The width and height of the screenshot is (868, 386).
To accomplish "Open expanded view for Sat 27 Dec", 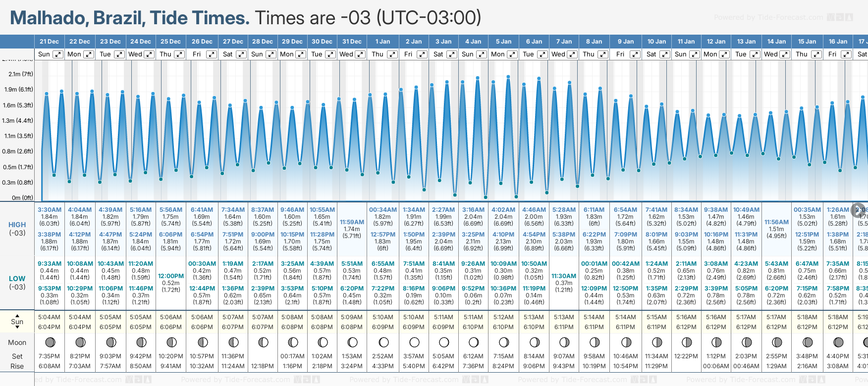I will (x=241, y=54).
